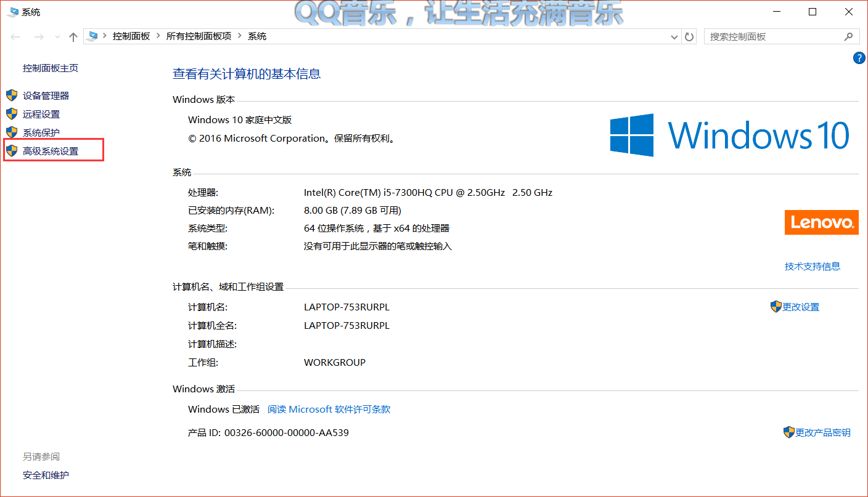Open Remote Settings (远程设置) link
The height and width of the screenshot is (497, 868).
coord(41,114)
